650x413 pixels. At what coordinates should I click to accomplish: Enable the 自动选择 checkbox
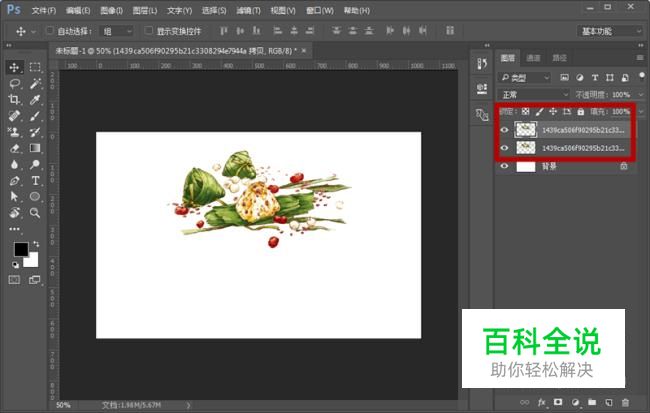click(x=50, y=31)
